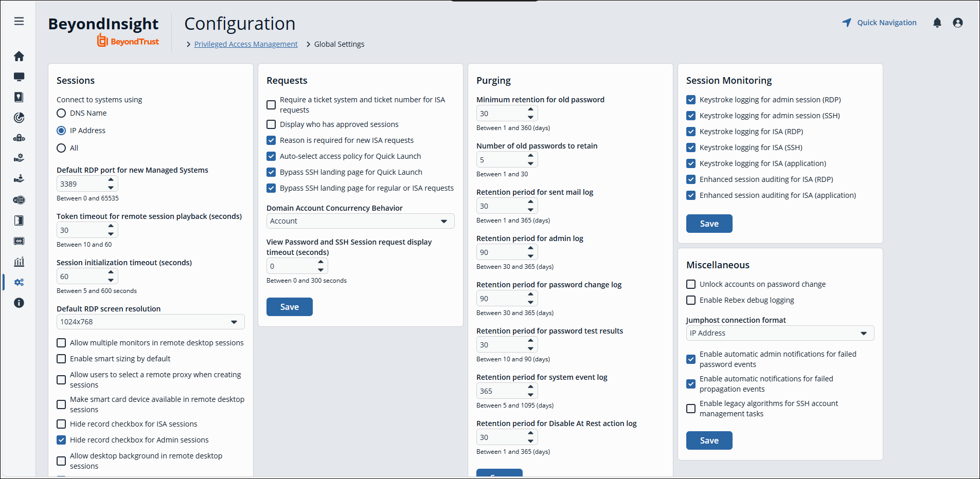
Task: Open Domain Account Concurrency Behavior dropdown
Action: click(x=360, y=221)
